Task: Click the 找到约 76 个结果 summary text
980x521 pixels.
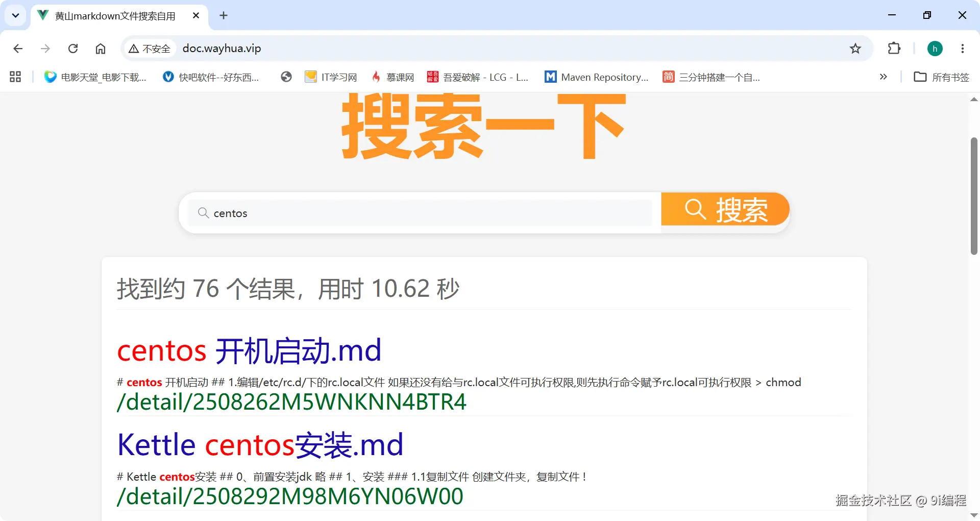Action: pyautogui.click(x=288, y=289)
